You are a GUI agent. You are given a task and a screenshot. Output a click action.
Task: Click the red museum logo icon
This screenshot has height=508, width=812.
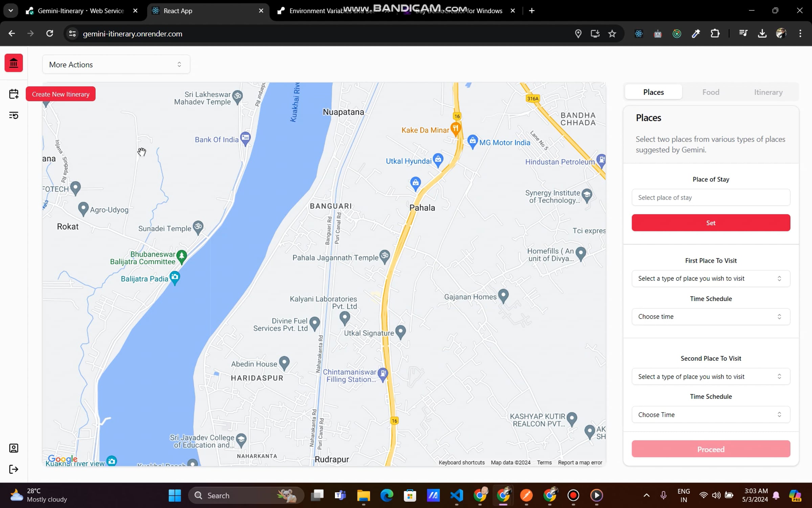[x=14, y=63]
